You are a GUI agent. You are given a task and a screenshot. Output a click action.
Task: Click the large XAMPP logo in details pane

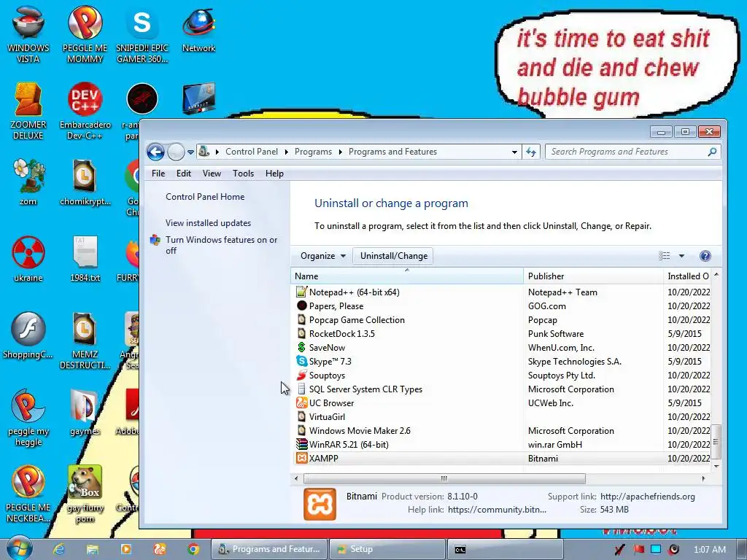(x=320, y=504)
